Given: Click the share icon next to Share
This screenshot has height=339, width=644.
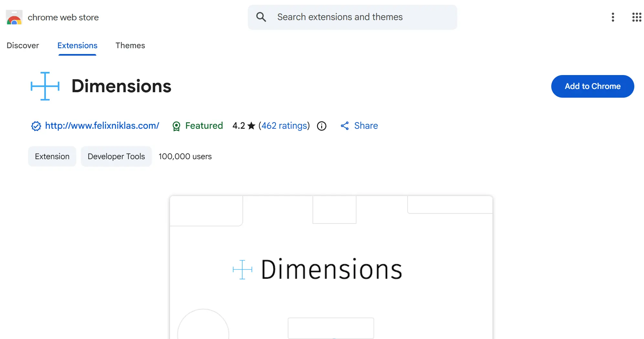Looking at the screenshot, I should [x=345, y=126].
